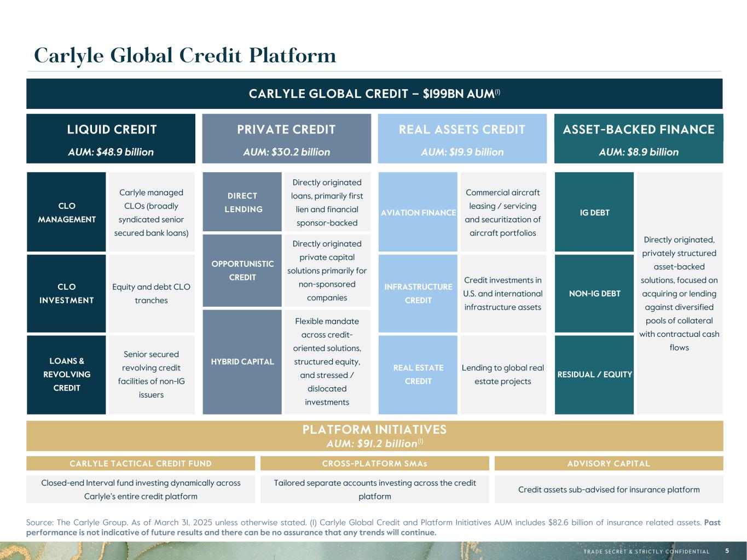Click the Liquid Credit header box
This screenshot has width=747, height=560.
click(111, 138)
